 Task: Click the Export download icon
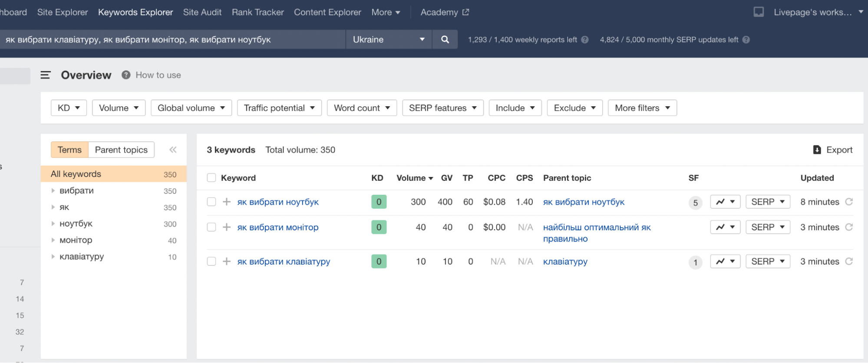click(x=817, y=150)
